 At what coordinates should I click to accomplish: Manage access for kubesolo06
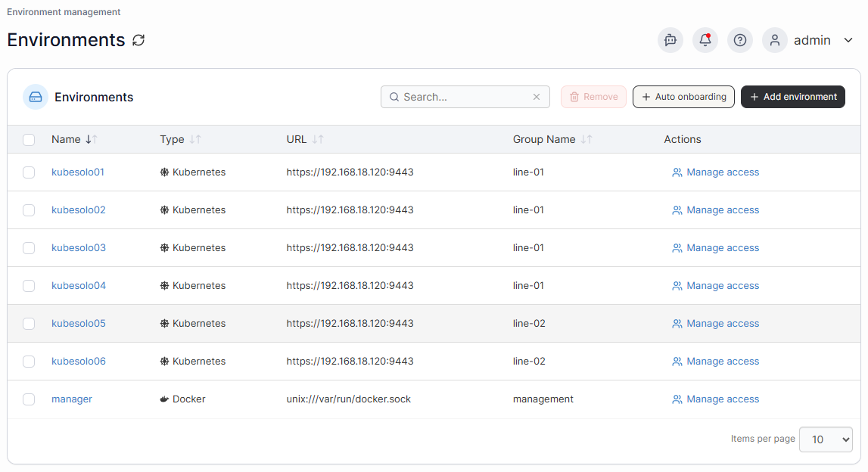pyautogui.click(x=715, y=362)
